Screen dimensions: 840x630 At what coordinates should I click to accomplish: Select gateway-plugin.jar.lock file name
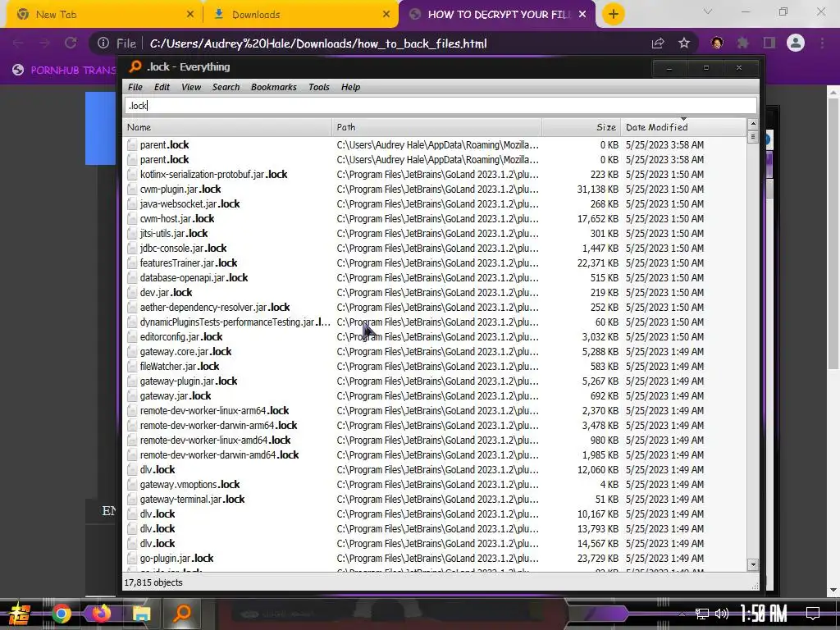tap(189, 381)
